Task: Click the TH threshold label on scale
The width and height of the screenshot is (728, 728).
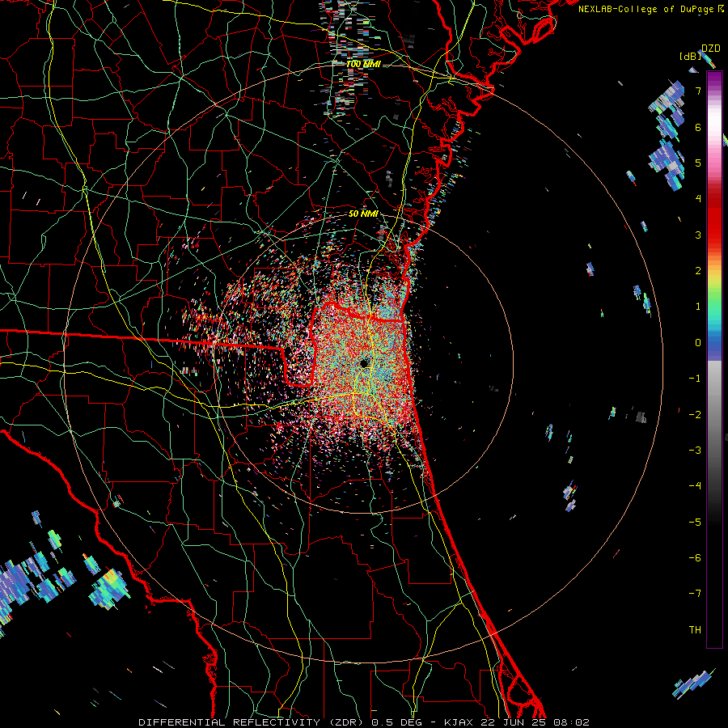Action: [695, 630]
